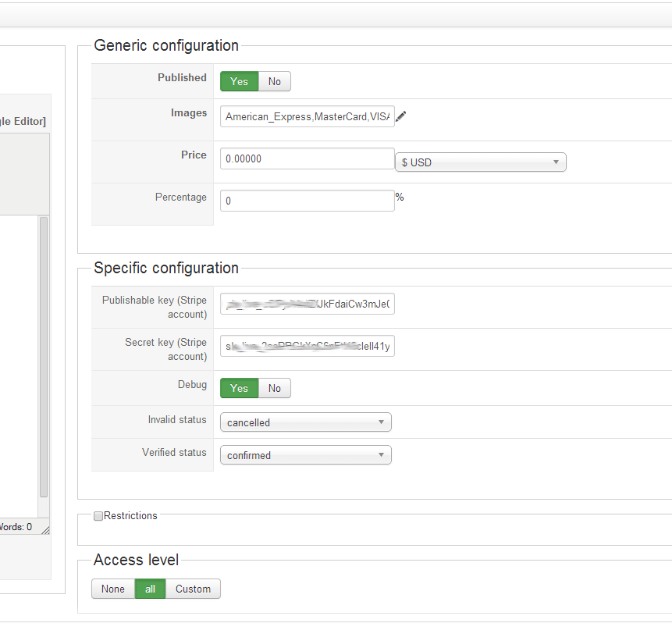Select None access level
Image resolution: width=672 pixels, height=623 pixels.
tap(113, 589)
